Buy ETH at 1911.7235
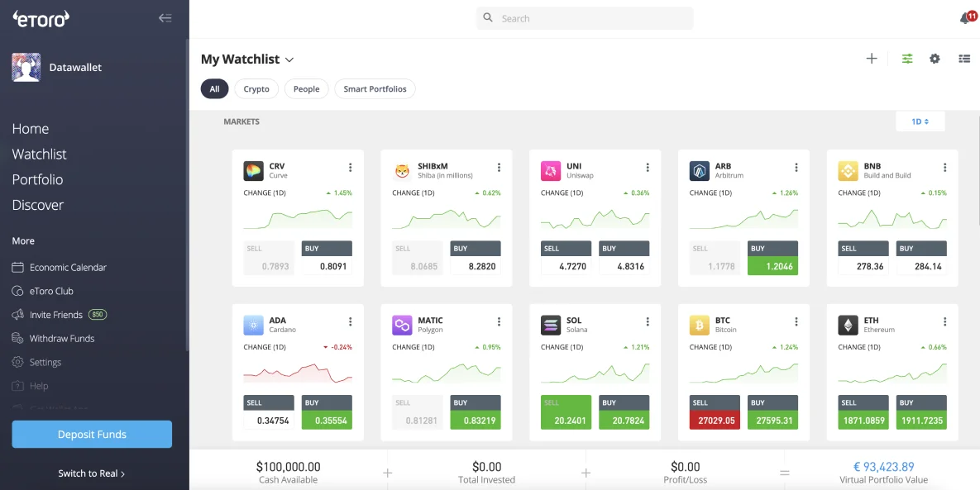Screen dimensions: 980x490 [922, 412]
